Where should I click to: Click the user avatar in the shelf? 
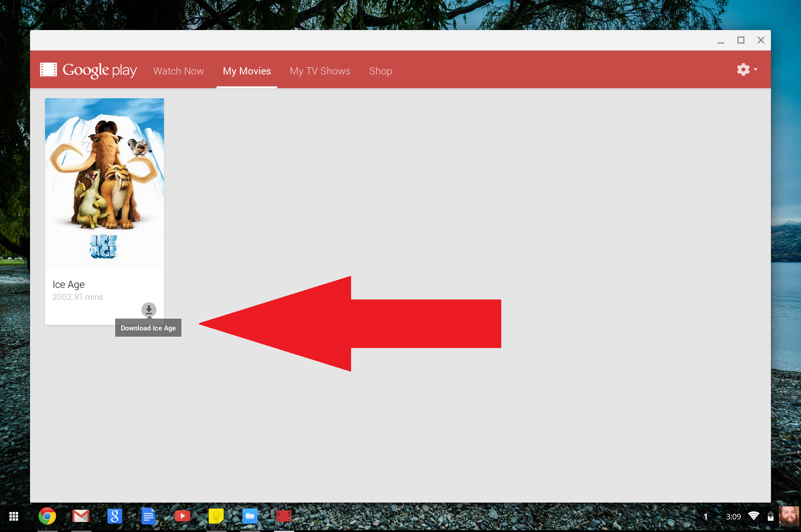[x=789, y=516]
